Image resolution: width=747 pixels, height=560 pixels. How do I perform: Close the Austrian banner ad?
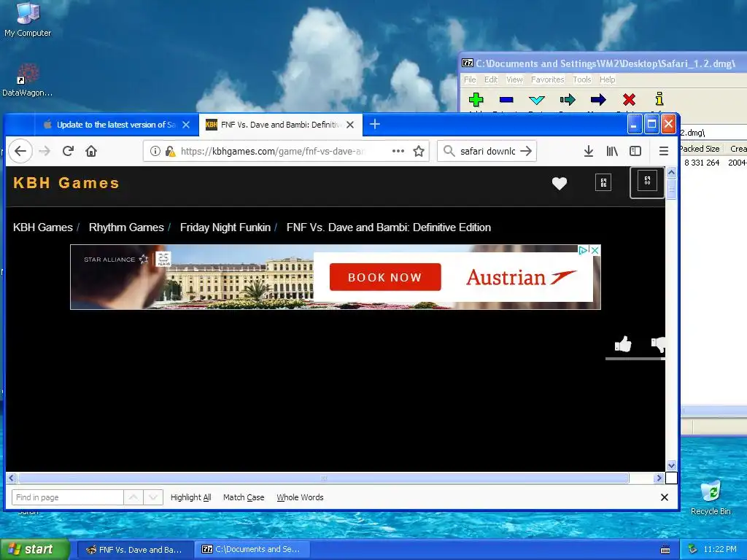(595, 250)
